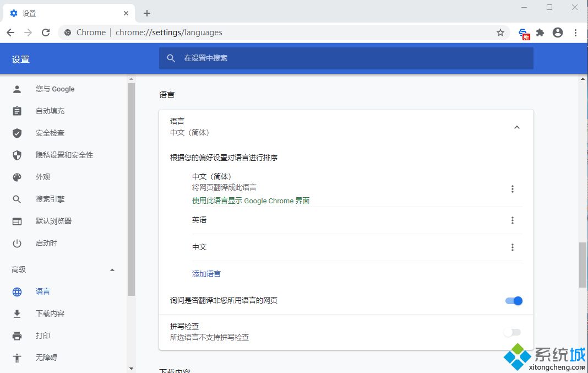Screen dimensions: 588x373
Task: Click the browser window icon for 默认浏览器
Action: pyautogui.click(x=17, y=221)
